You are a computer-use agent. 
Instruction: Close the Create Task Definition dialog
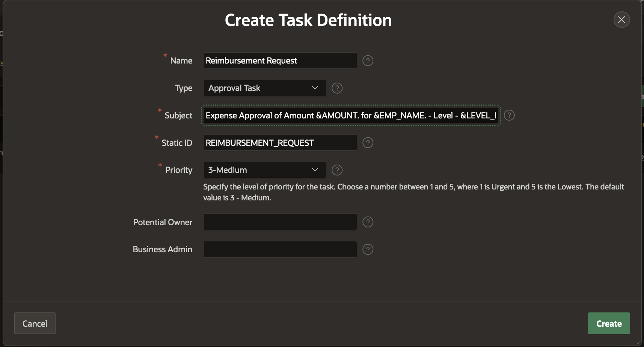621,20
